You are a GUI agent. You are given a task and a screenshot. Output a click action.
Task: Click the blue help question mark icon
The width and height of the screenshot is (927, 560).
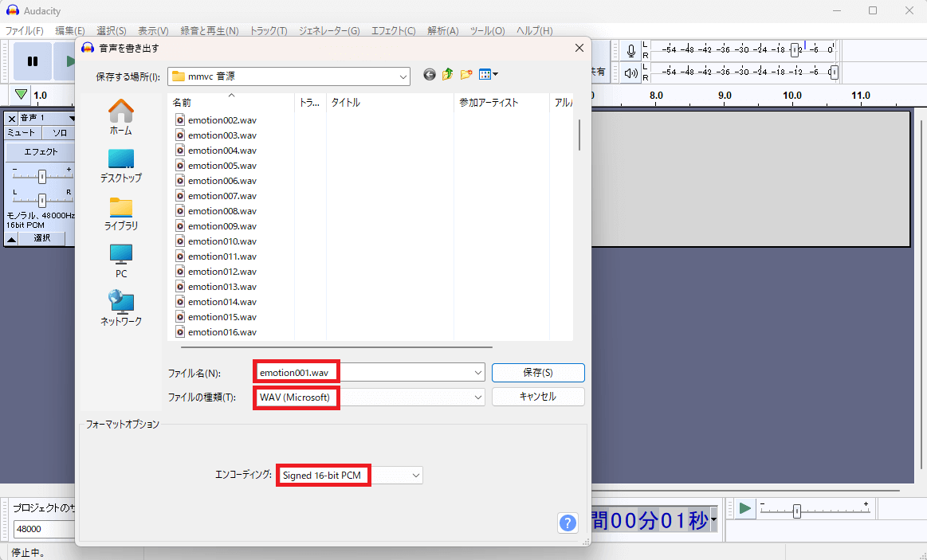click(568, 523)
